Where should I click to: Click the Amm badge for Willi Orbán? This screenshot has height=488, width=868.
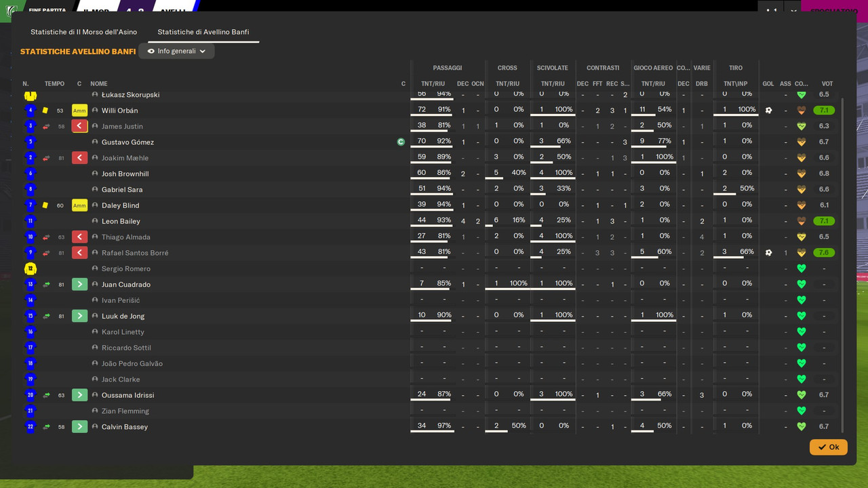79,110
